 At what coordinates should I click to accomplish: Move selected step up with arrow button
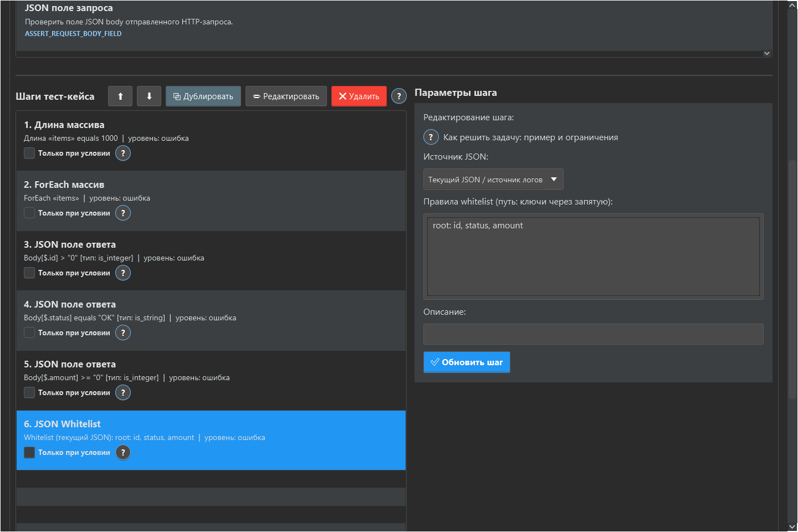pyautogui.click(x=120, y=96)
